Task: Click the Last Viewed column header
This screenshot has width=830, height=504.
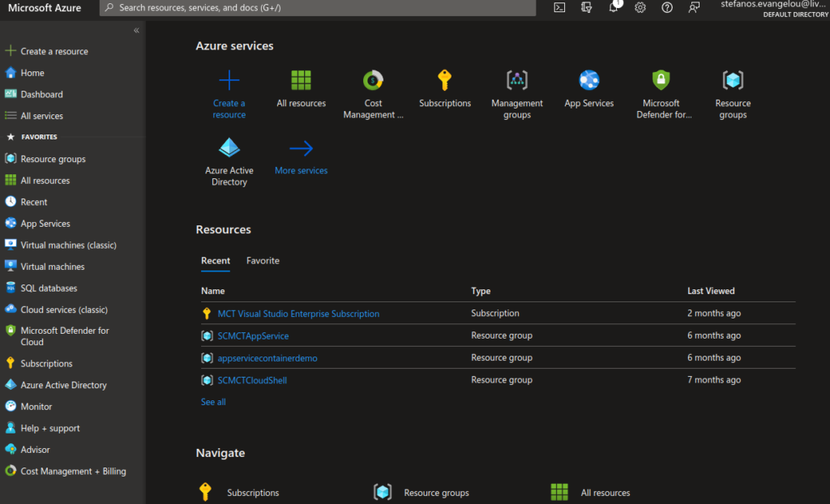Action: click(x=711, y=291)
